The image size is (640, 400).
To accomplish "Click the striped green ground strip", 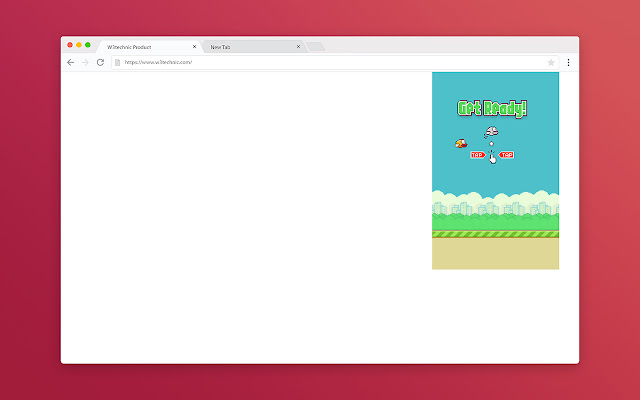I will (495, 234).
